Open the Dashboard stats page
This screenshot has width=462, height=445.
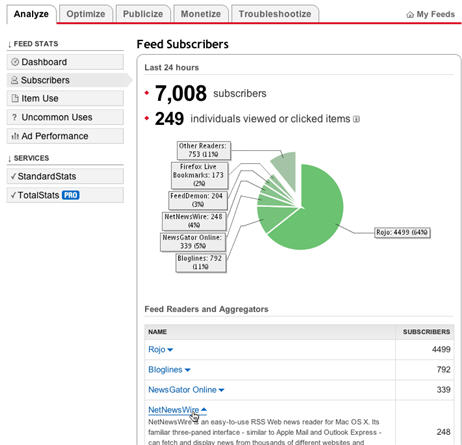[65, 62]
